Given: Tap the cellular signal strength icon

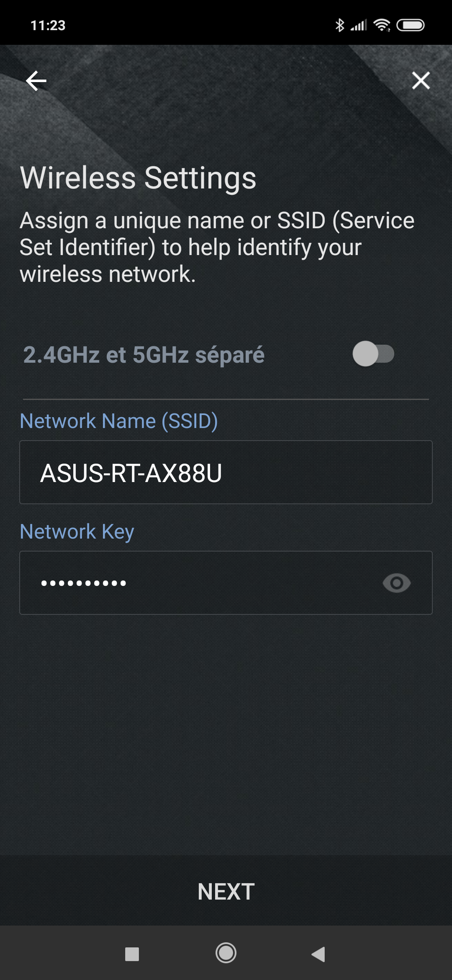Looking at the screenshot, I should pyautogui.click(x=359, y=25).
